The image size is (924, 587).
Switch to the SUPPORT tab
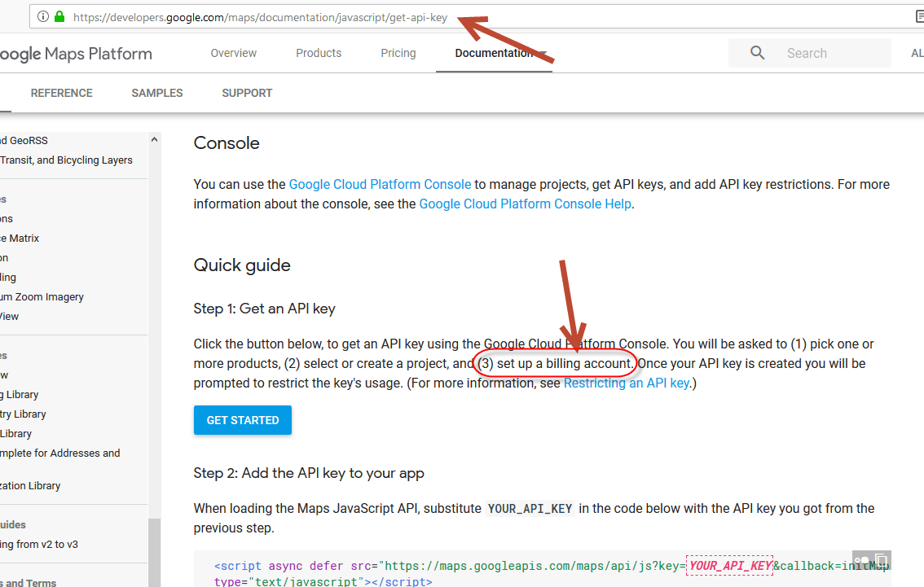pyautogui.click(x=247, y=93)
